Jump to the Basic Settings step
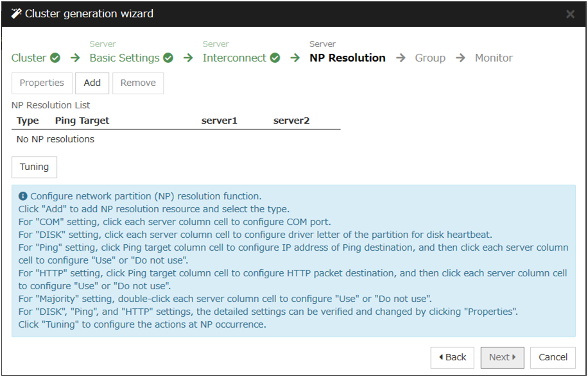 tap(125, 58)
